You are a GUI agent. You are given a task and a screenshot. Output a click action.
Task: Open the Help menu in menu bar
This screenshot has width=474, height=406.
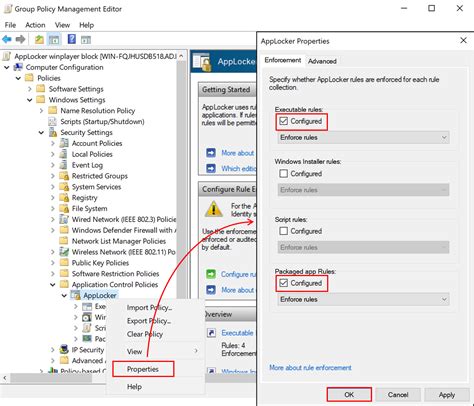87,25
